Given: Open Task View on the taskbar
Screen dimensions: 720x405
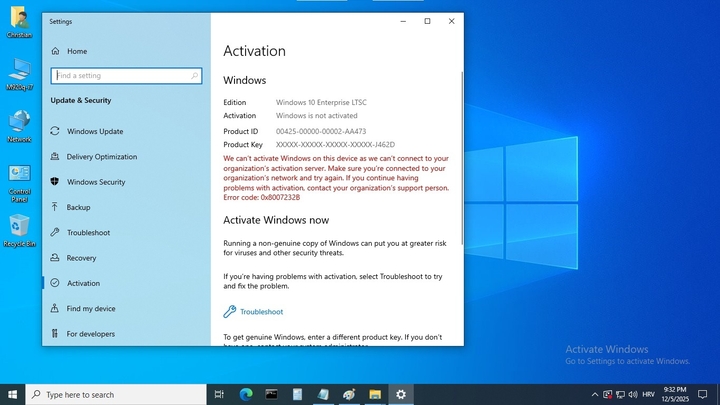Looking at the screenshot, I should [219, 395].
